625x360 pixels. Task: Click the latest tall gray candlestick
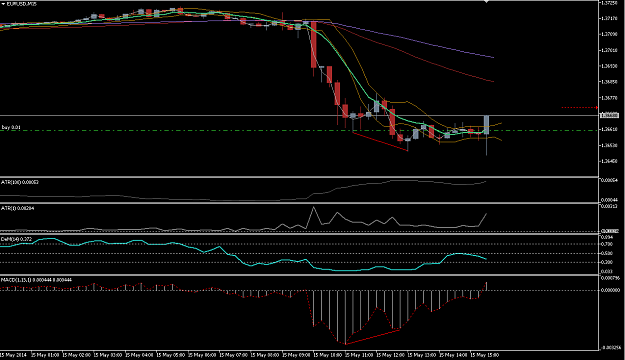pyautogui.click(x=487, y=125)
